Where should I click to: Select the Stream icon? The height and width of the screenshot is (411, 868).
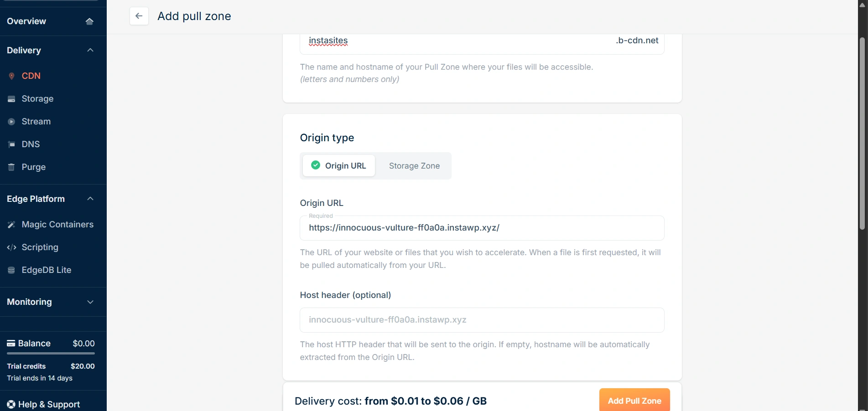pos(11,121)
